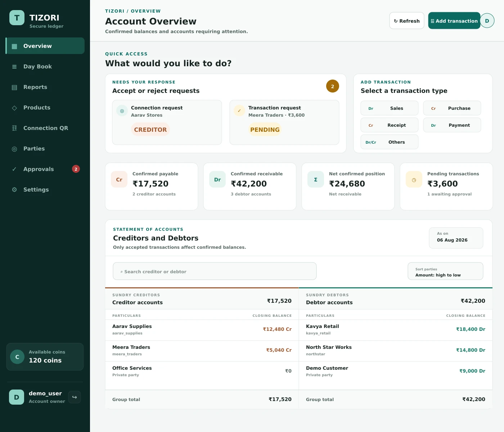504x432 pixels.
Task: Open the Day Book page
Action: [45, 67]
